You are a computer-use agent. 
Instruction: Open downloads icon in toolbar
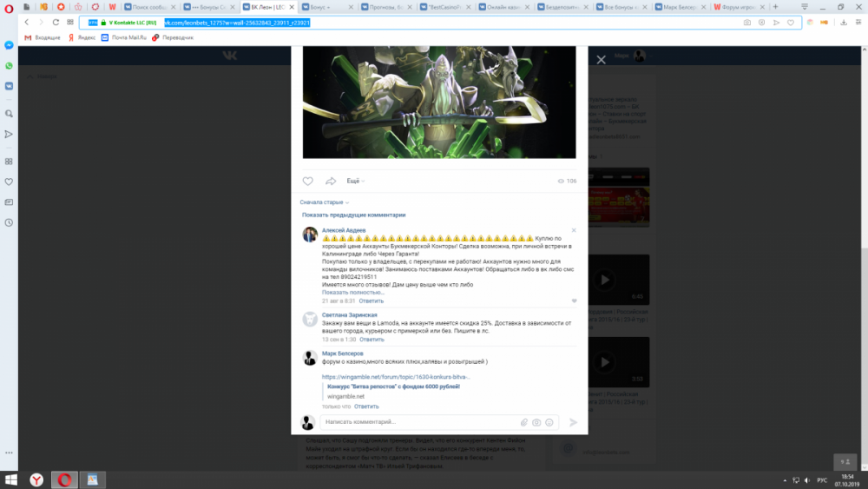click(x=844, y=23)
